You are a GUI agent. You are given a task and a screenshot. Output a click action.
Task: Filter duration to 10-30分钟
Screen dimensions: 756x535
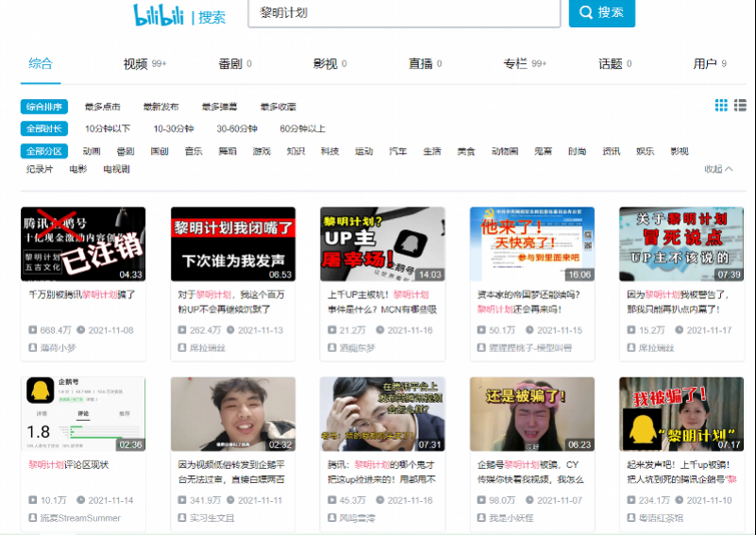tap(174, 128)
